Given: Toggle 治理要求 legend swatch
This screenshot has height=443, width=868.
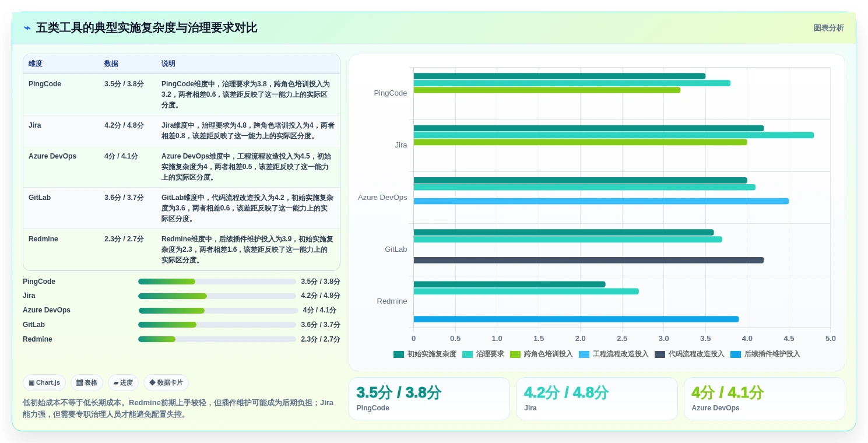Looking at the screenshot, I should [x=468, y=354].
